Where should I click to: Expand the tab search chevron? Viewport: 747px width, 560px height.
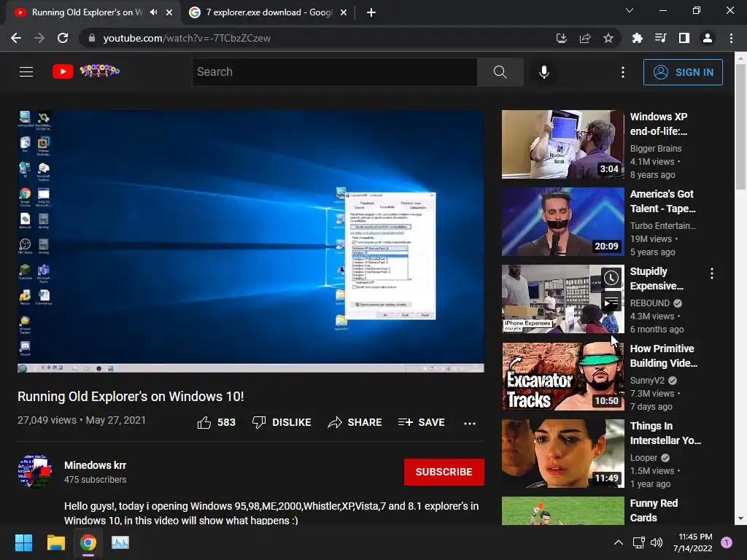[630, 10]
